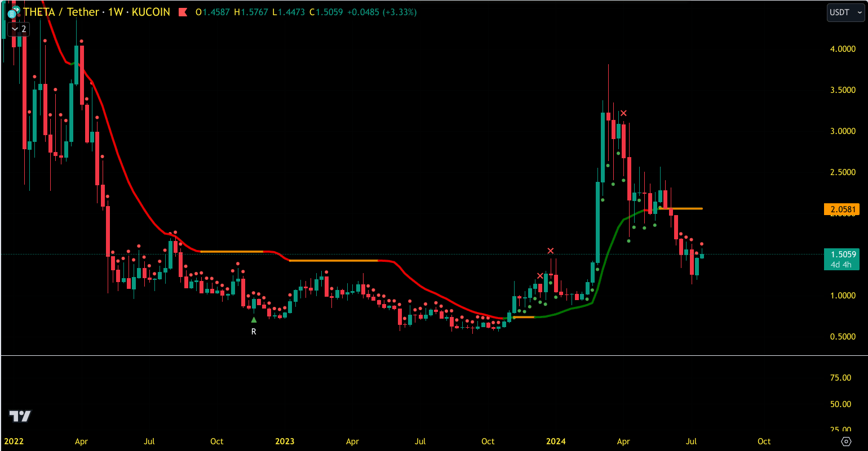
Task: Expand the indicator legend chevron showing 2
Action: coord(19,29)
